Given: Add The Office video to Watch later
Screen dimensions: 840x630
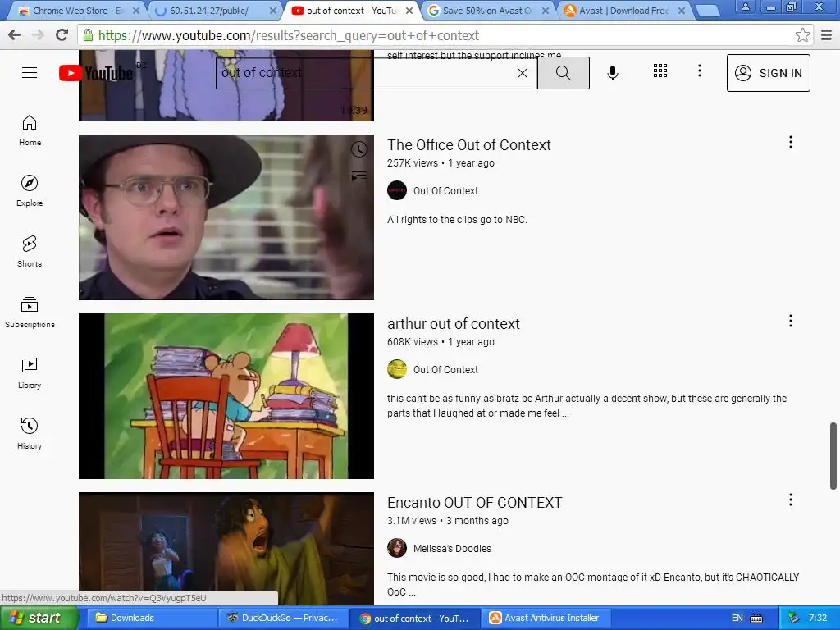Looking at the screenshot, I should coord(359,149).
